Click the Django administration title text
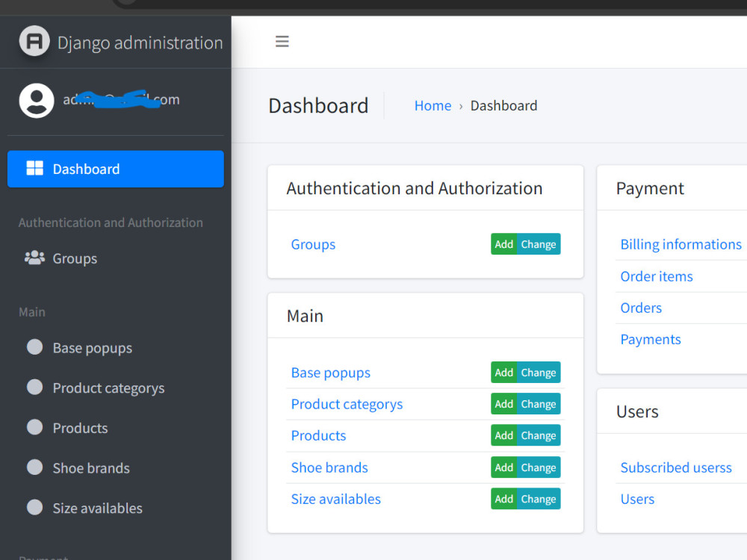 [x=140, y=43]
